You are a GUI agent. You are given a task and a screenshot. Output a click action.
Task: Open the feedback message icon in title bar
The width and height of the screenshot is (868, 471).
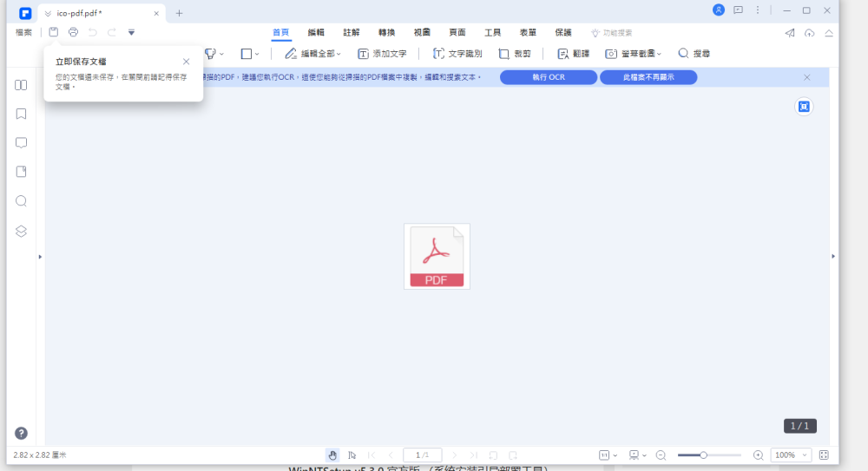click(x=738, y=10)
